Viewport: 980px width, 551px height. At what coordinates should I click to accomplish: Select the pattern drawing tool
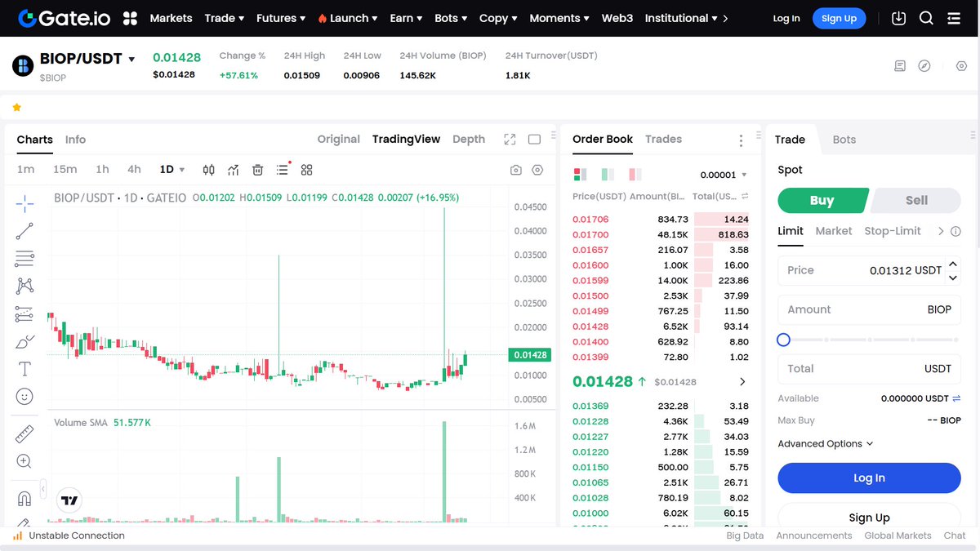coord(24,286)
